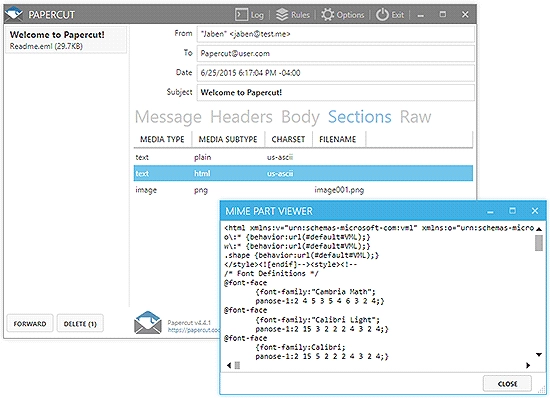Sort by the CHARSET column header
The image size is (550, 398).
288,139
